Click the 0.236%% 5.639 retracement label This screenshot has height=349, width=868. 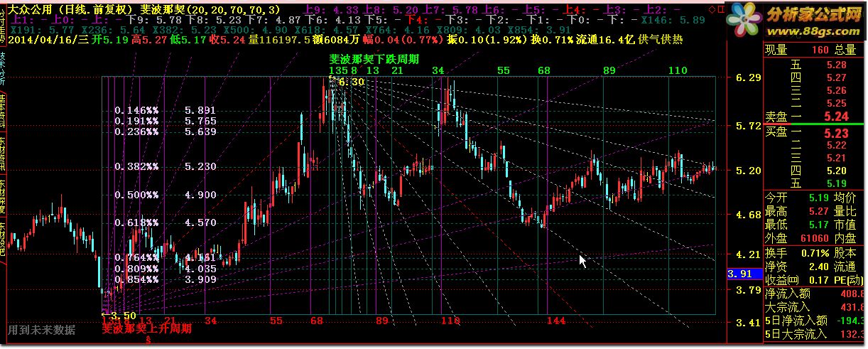coord(166,131)
